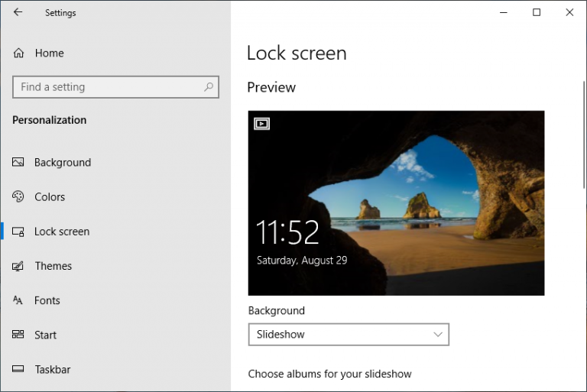Screen dimensions: 587x392
Task: Click the search magnifier icon
Action: pyautogui.click(x=209, y=87)
